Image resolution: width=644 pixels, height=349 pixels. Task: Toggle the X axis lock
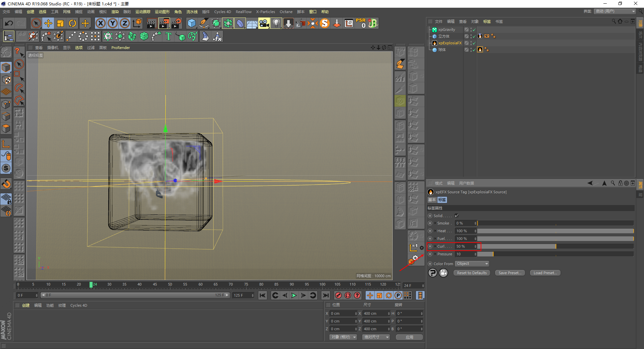(x=100, y=23)
